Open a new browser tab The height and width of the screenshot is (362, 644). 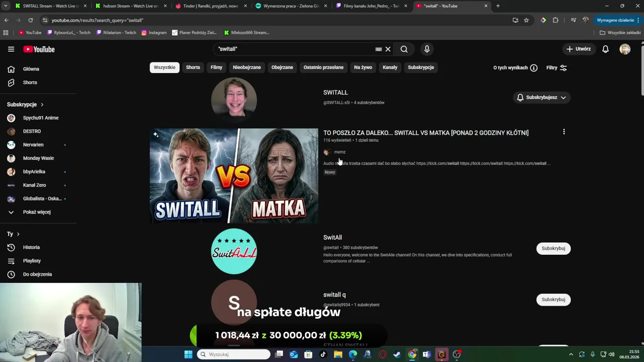click(498, 6)
